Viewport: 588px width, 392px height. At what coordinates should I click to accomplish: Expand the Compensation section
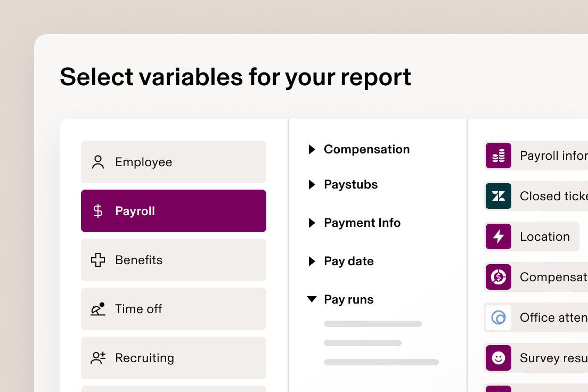point(312,150)
